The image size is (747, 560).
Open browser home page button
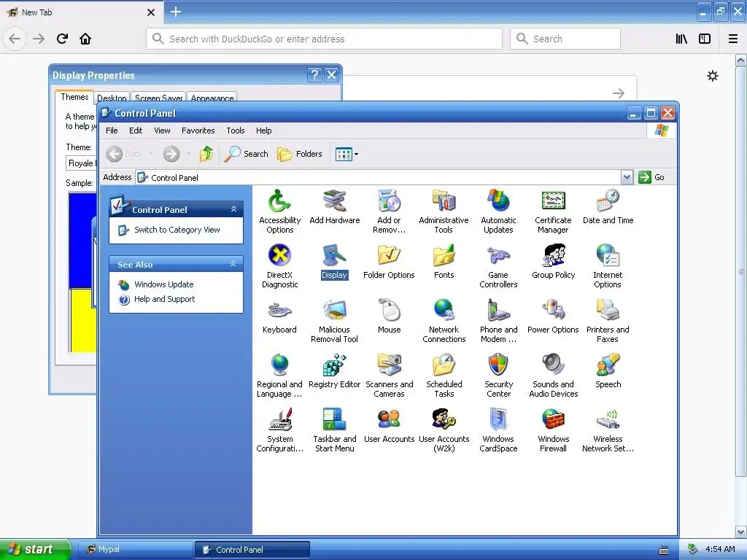point(85,39)
